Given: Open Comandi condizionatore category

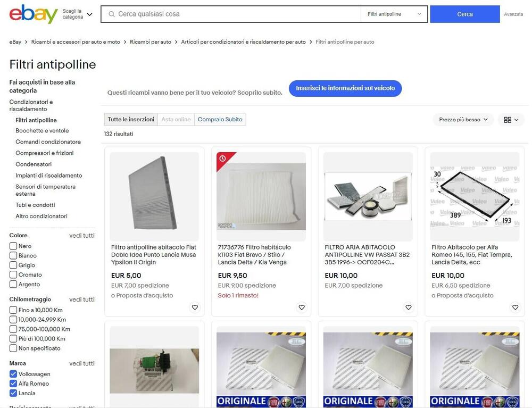Looking at the screenshot, I should 48,142.
